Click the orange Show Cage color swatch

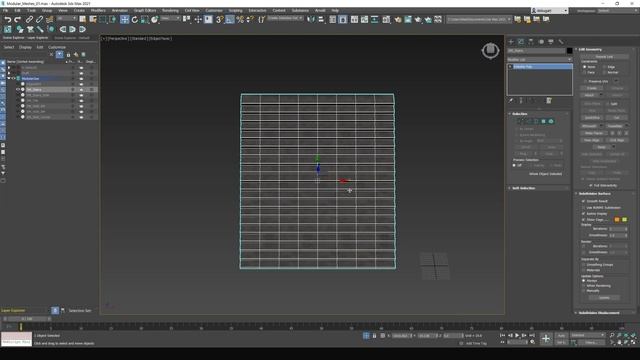tap(617, 220)
